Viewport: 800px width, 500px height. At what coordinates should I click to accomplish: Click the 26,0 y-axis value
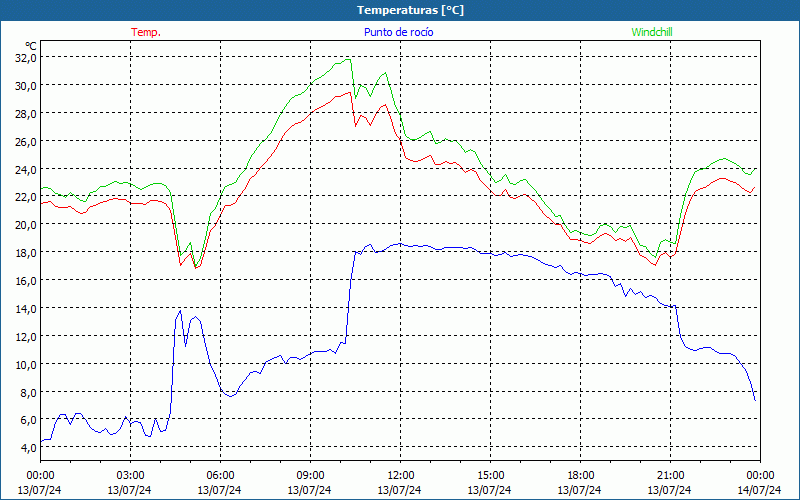click(26, 142)
